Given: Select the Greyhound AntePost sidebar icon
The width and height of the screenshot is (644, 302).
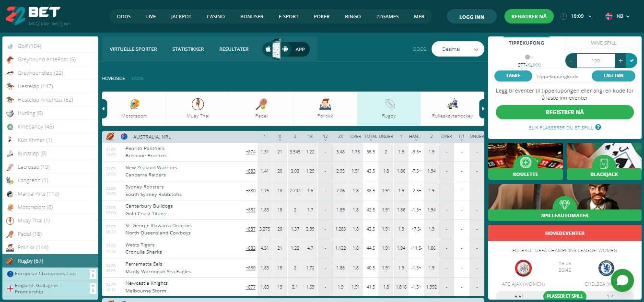Looking at the screenshot, I should pyautogui.click(x=10, y=60).
